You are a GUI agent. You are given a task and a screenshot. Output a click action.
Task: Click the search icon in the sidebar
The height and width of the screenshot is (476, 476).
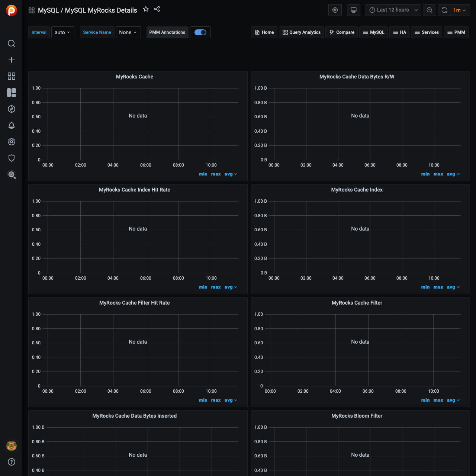(x=12, y=44)
